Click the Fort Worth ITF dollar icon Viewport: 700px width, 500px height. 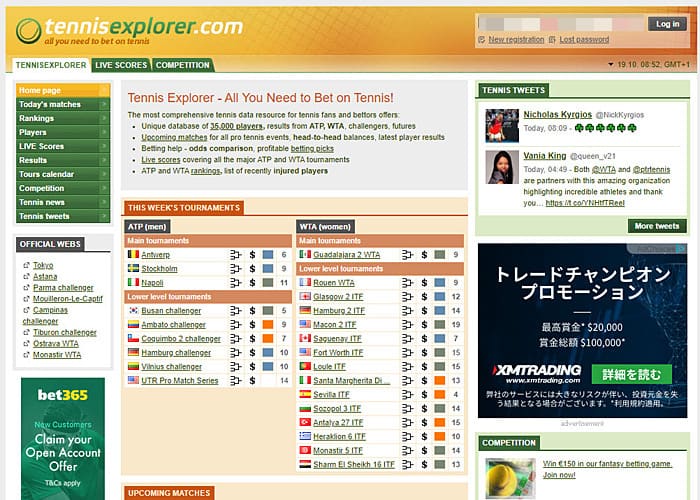424,353
